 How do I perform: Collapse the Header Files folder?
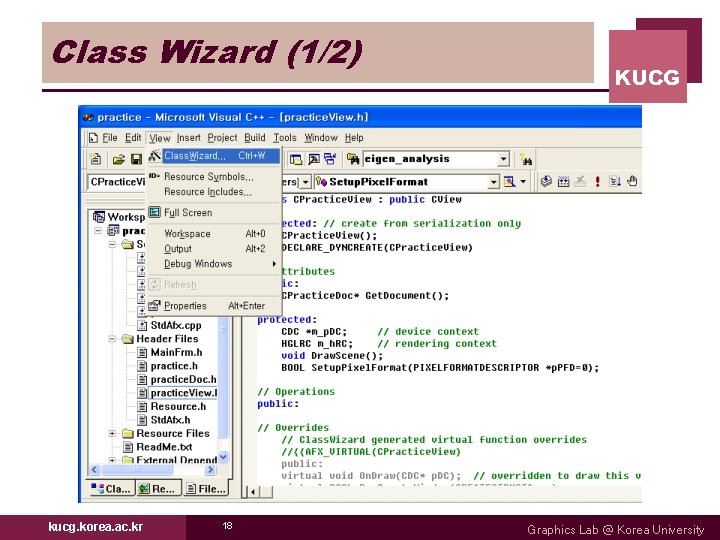click(x=112, y=339)
